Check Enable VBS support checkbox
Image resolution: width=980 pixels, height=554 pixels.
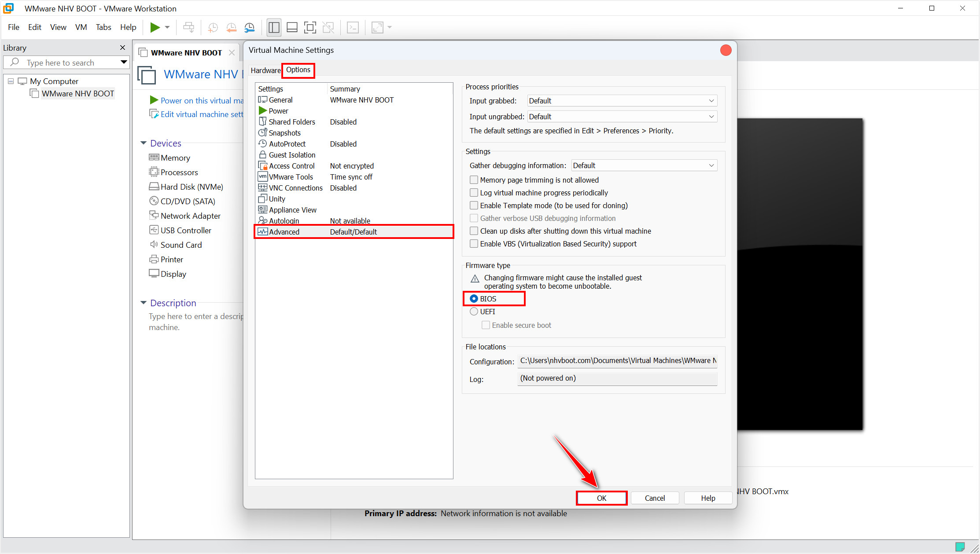[x=474, y=244]
